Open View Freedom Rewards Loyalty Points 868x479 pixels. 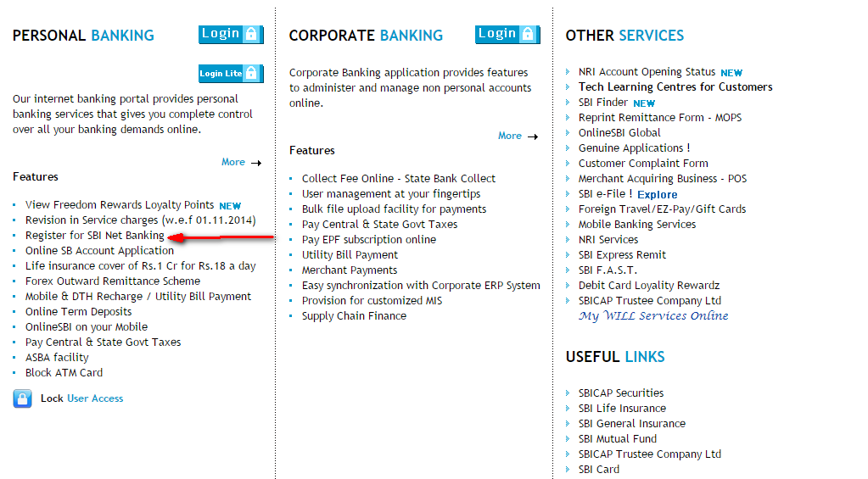coord(120,204)
